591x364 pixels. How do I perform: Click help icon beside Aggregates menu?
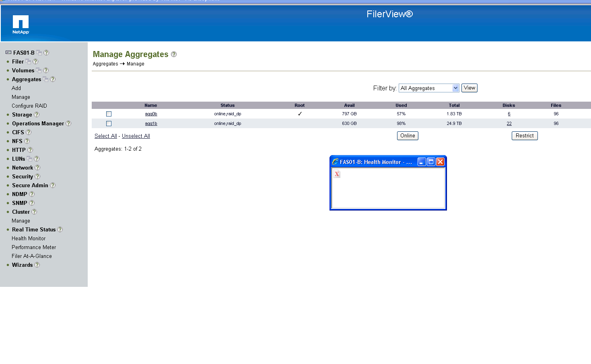53,79
